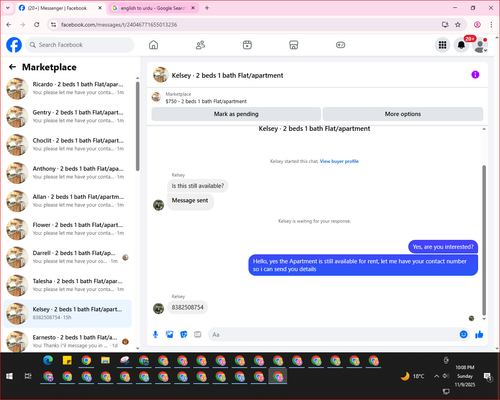The image size is (500, 400).
Task: Open the Chrome three-dot menu
Action: pos(491,25)
